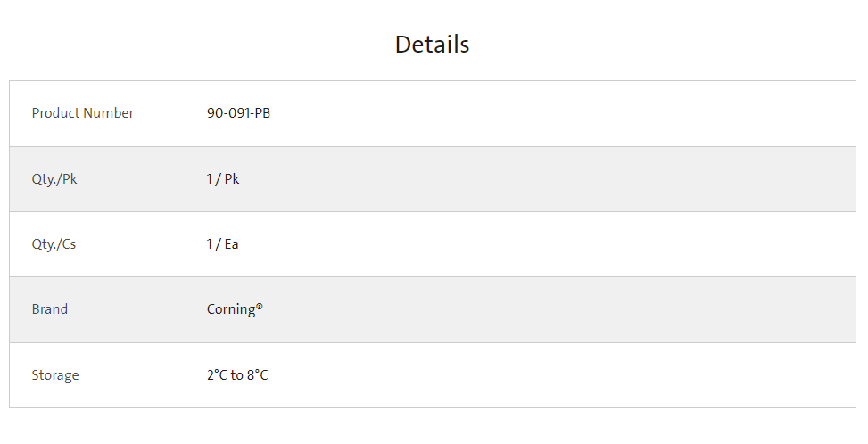Select the Qty./Cs label
Image resolution: width=868 pixels, height=444 pixels.
click(x=54, y=244)
